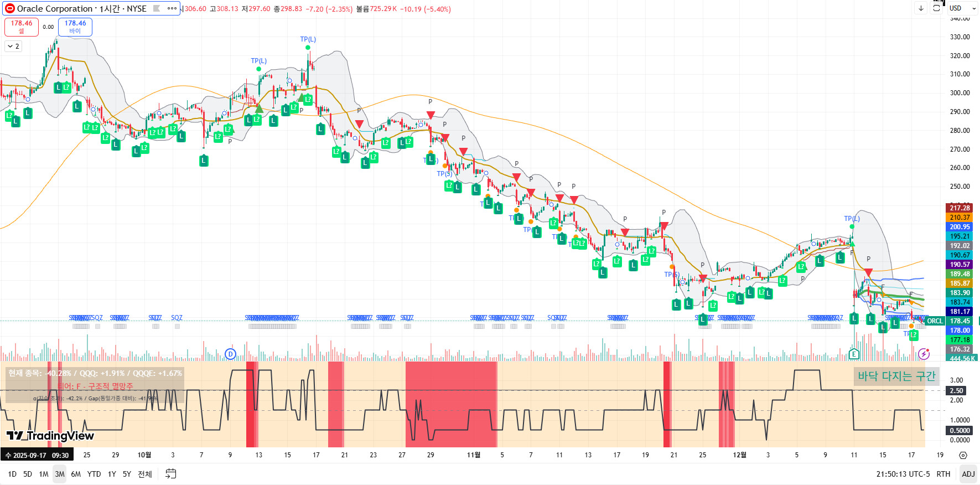The width and height of the screenshot is (980, 485).
Task: Select the 전체 (all) time range
Action: click(x=145, y=474)
